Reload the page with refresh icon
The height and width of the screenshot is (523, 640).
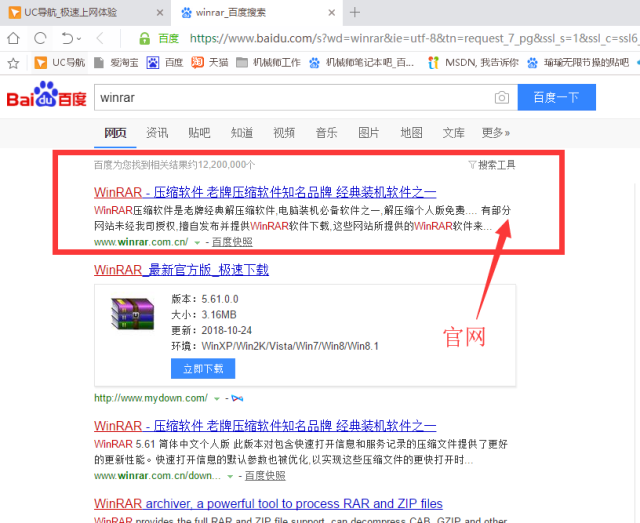tap(40, 38)
